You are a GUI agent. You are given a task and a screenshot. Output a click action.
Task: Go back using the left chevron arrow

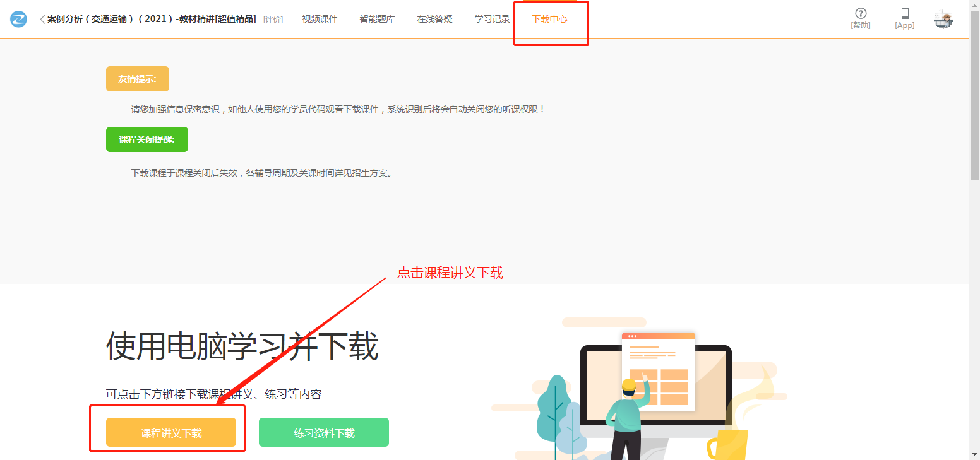click(x=42, y=20)
